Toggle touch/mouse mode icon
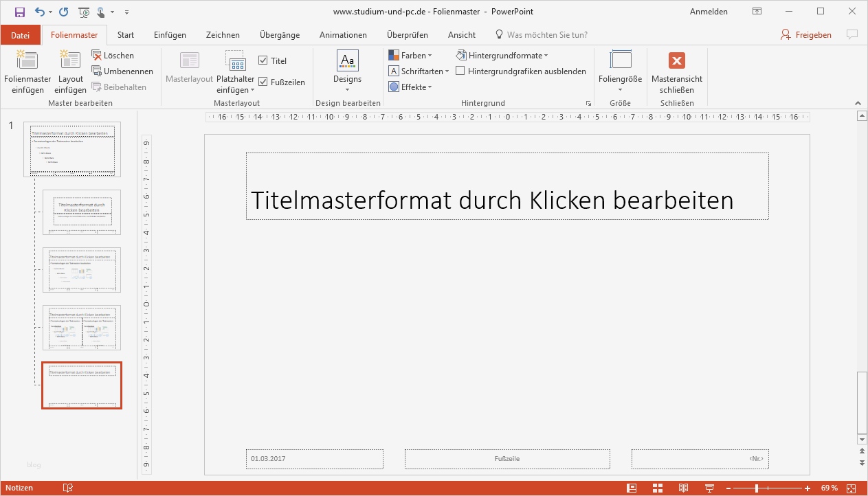 click(101, 12)
